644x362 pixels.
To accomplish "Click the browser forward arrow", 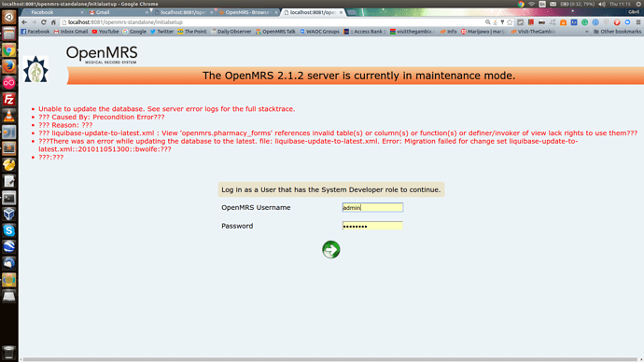I will 35,22.
